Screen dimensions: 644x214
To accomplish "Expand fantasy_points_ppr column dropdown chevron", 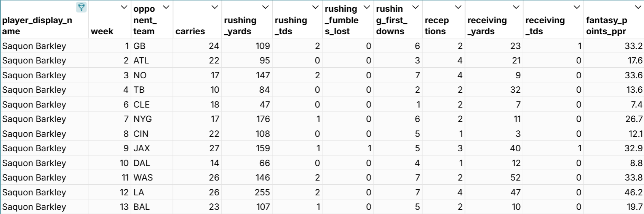I will 638,7.
